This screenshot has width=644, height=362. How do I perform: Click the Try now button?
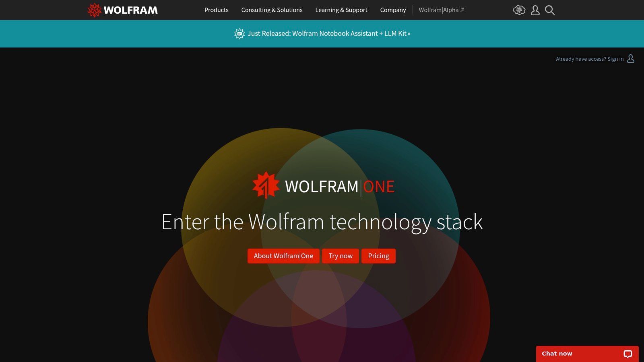pyautogui.click(x=341, y=256)
